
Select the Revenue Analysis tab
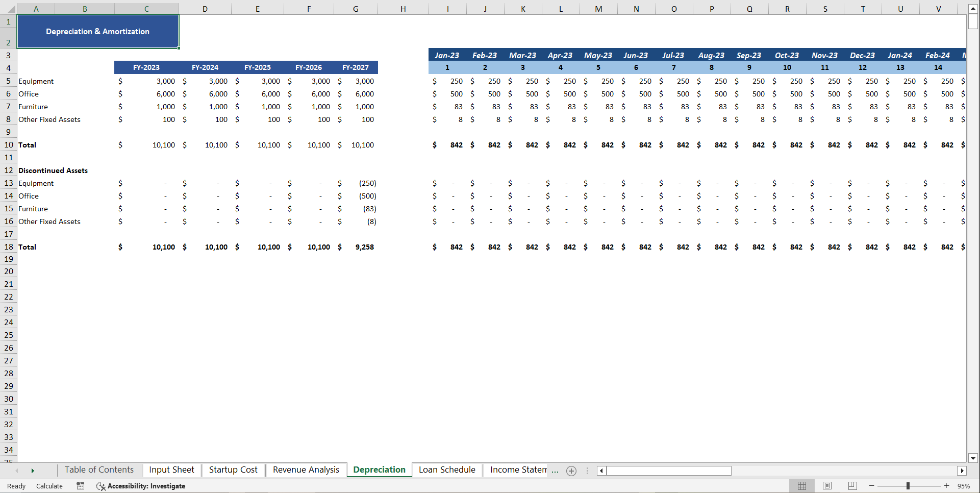coord(306,470)
